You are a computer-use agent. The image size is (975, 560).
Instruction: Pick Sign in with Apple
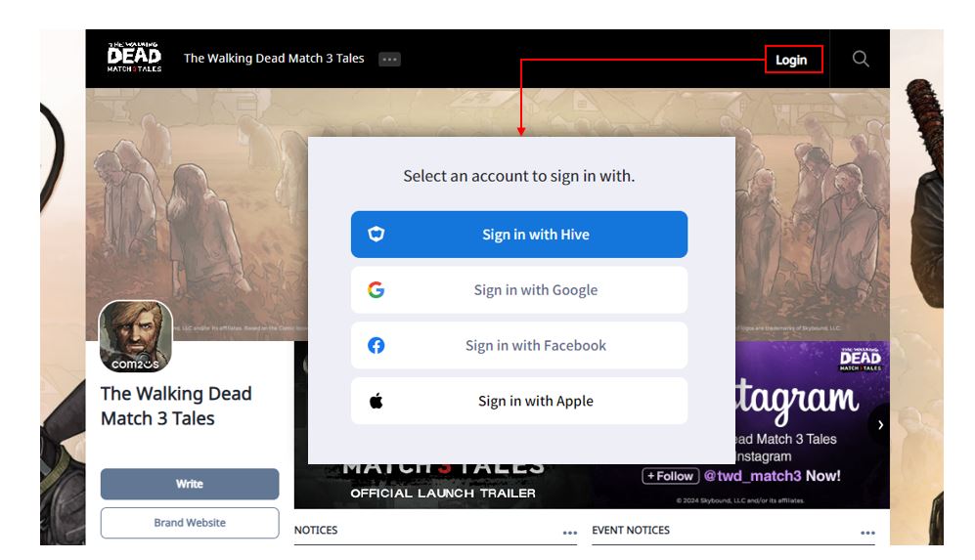pyautogui.click(x=519, y=401)
